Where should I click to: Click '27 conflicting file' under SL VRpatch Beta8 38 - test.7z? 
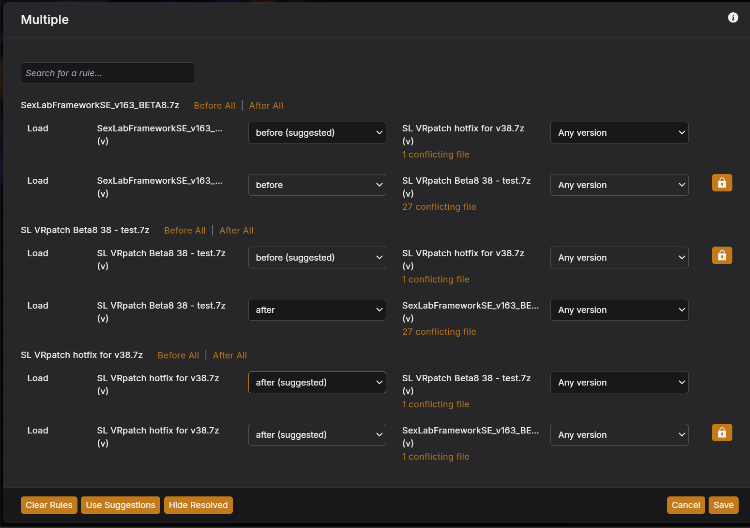(439, 207)
